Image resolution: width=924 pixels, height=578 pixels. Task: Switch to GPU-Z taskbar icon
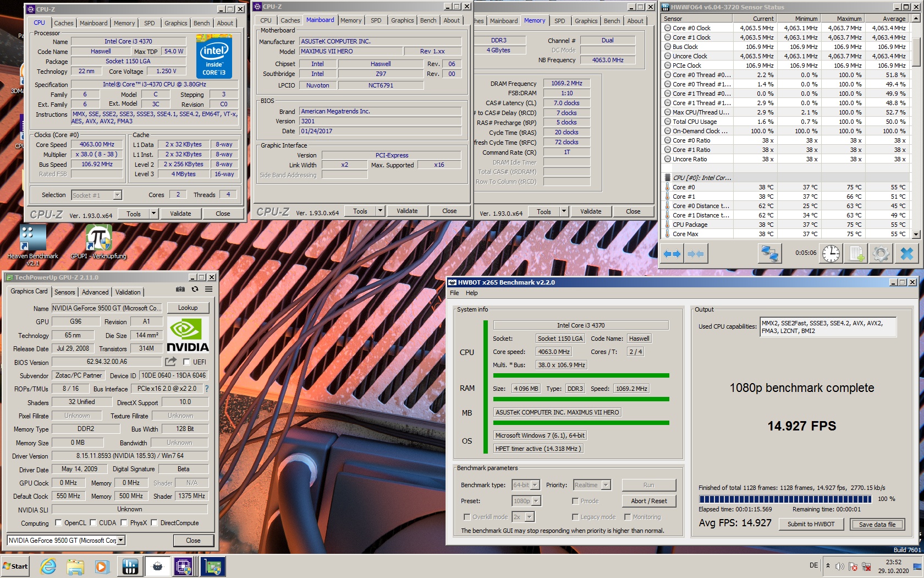(x=213, y=566)
